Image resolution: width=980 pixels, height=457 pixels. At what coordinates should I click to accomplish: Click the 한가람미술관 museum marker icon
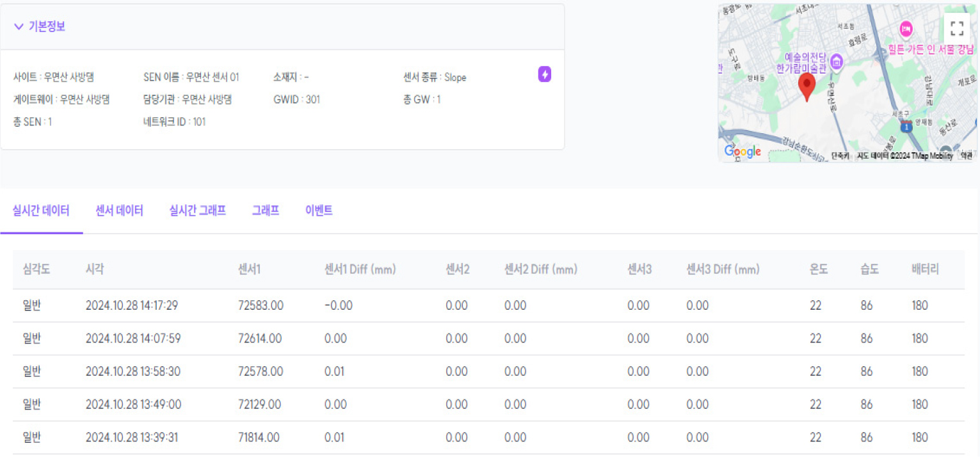[837, 62]
